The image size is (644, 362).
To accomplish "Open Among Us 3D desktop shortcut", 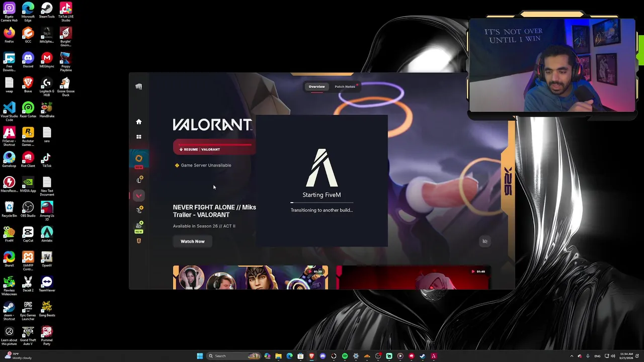I will tap(47, 211).
